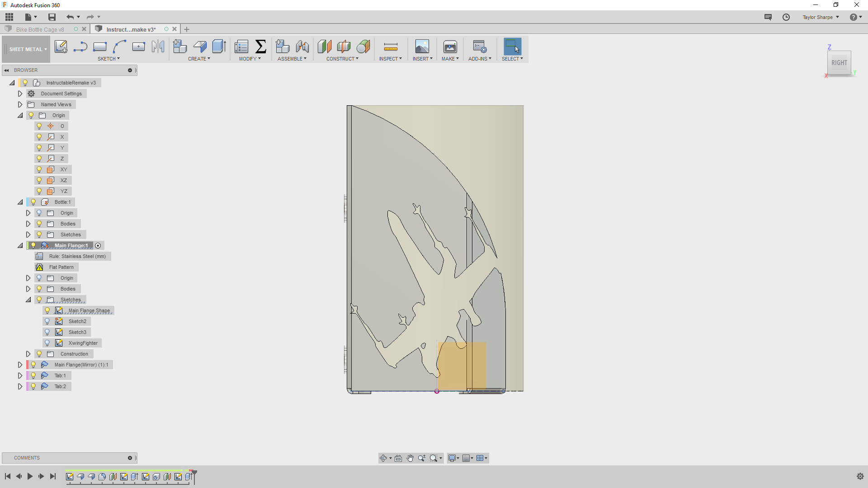This screenshot has height=488, width=868.
Task: Select the Flat Pattern item
Action: coord(61,267)
